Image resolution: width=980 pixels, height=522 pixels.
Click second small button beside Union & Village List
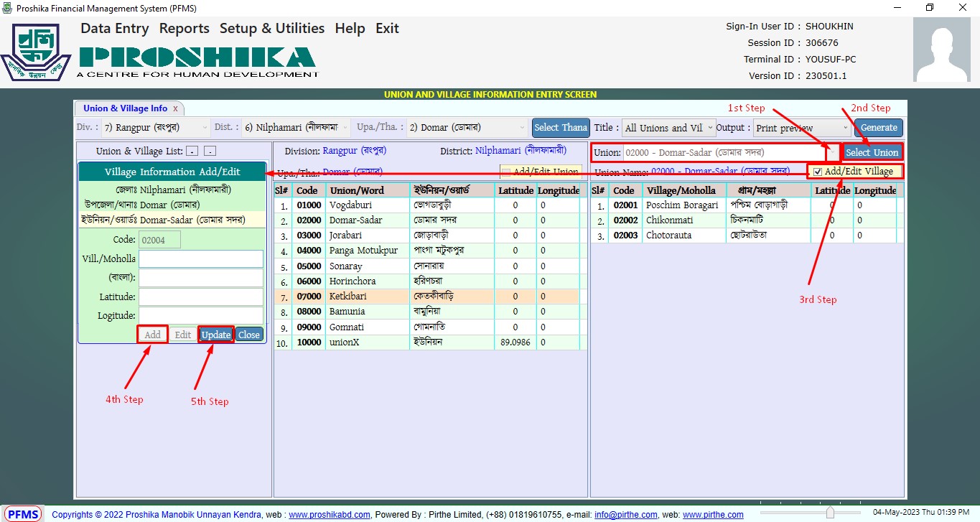pos(210,152)
